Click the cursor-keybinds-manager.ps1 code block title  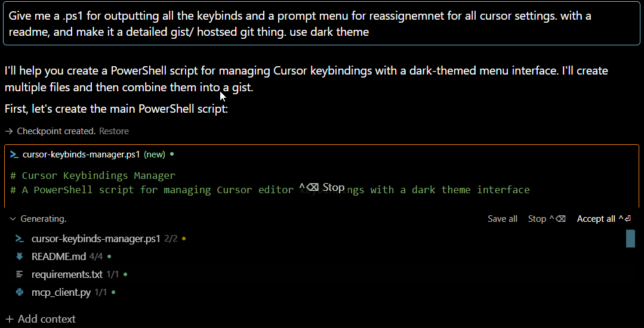[81, 154]
